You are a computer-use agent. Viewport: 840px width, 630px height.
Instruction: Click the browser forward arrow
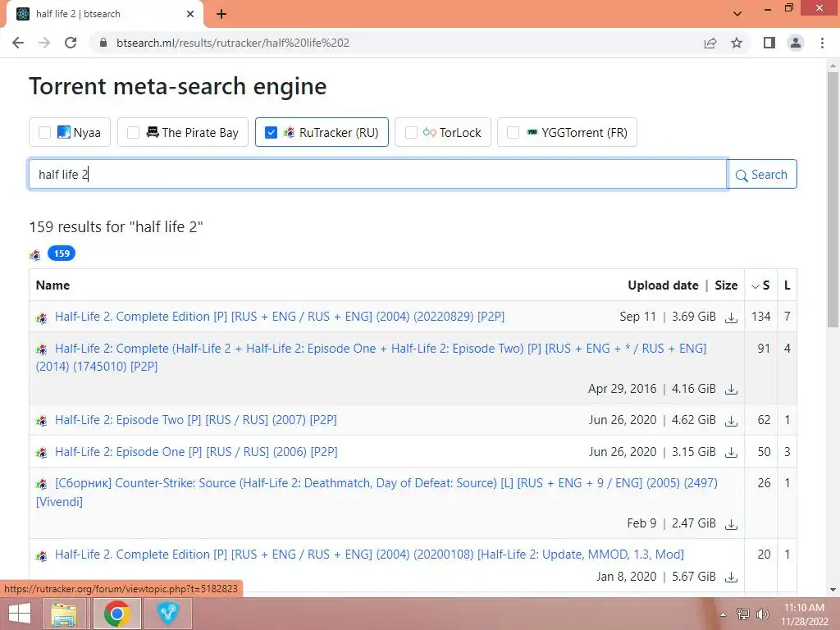pyautogui.click(x=44, y=43)
